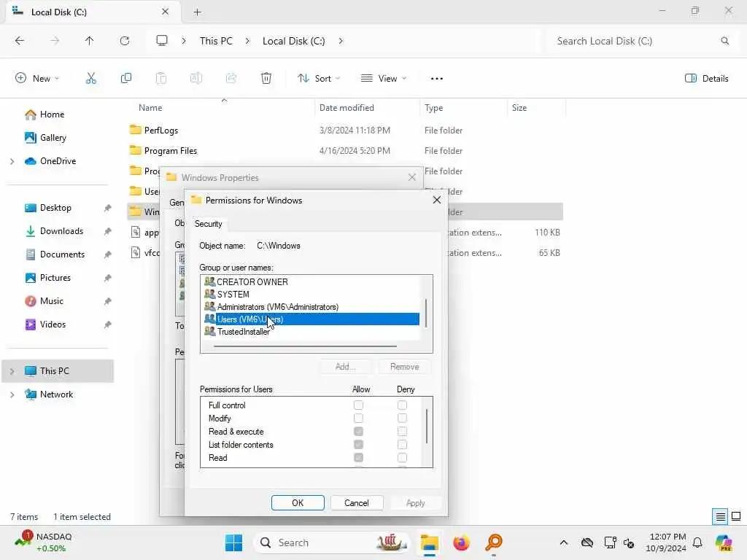Image resolution: width=747 pixels, height=560 pixels.
Task: Show hidden system tray icons
Action: [564, 542]
